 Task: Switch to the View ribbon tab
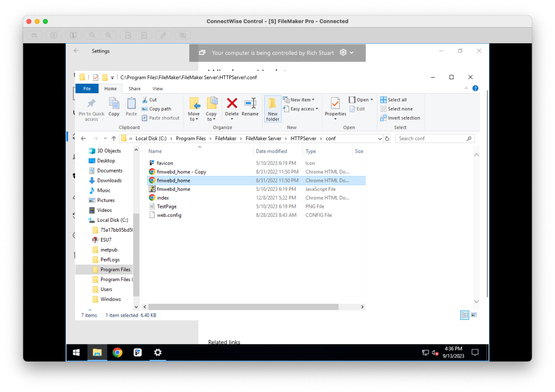(x=158, y=89)
